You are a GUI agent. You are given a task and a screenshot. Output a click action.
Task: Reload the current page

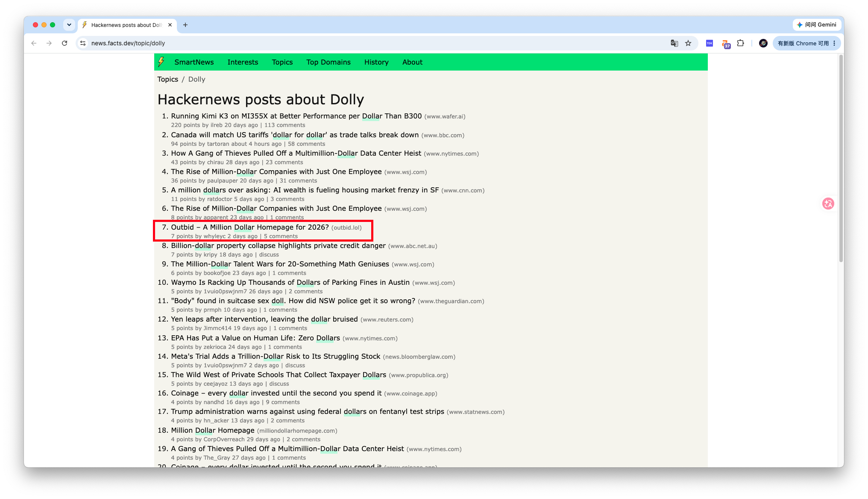tap(65, 43)
